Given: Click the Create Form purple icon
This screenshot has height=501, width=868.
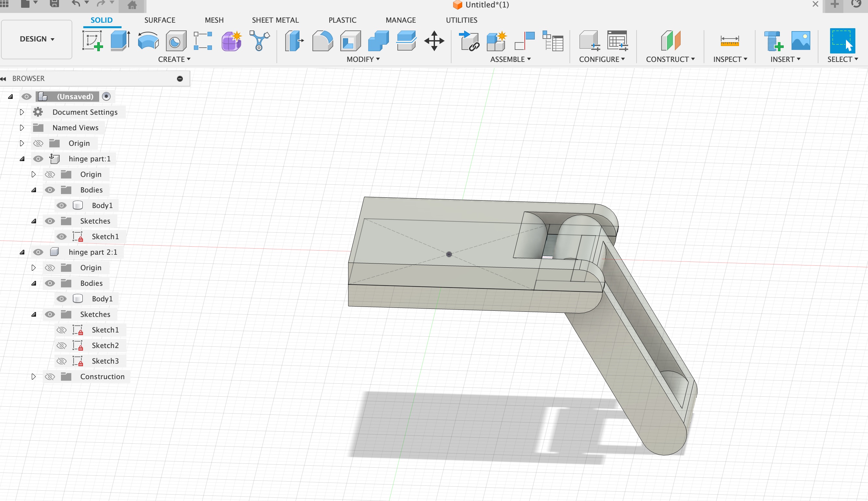Looking at the screenshot, I should tap(231, 41).
